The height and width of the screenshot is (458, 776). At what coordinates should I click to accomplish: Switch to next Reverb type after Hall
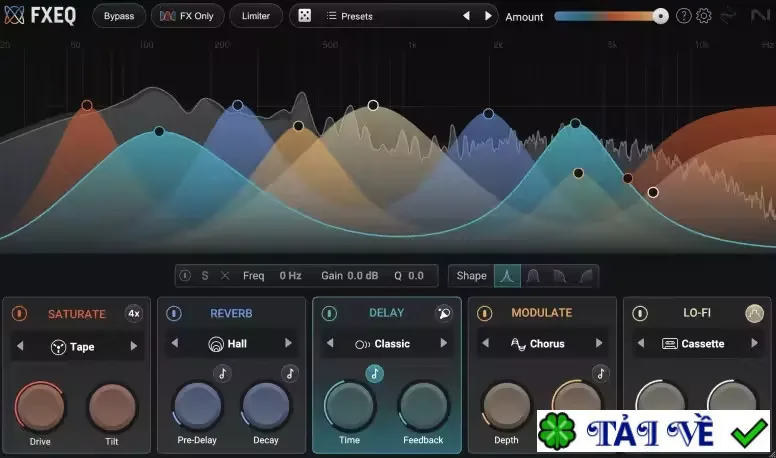pyautogui.click(x=289, y=343)
